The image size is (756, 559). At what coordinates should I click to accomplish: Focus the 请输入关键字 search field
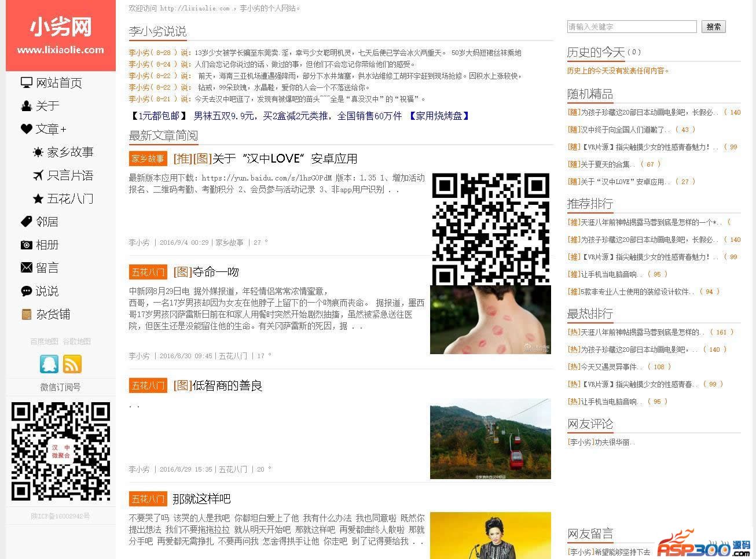(632, 27)
